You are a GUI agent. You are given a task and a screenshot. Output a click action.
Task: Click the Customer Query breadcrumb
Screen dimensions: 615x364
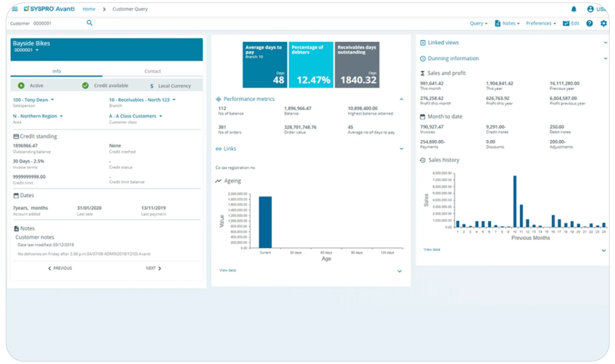click(130, 9)
